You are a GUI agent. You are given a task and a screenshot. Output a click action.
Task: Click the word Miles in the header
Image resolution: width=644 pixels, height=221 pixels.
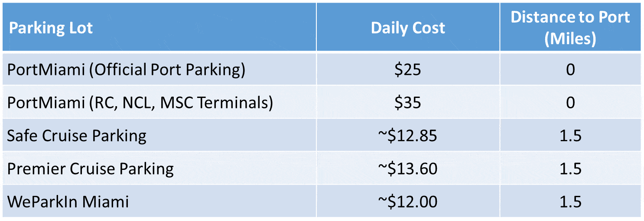(571, 39)
